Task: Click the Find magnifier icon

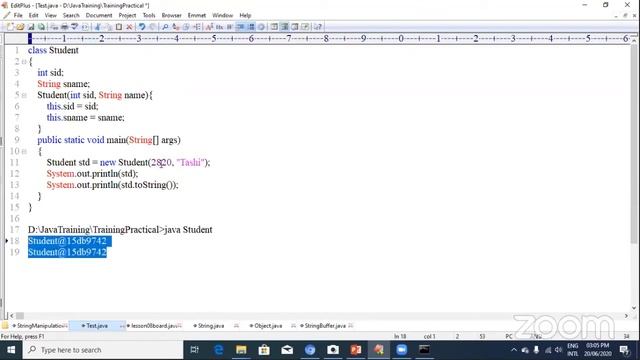Action: tap(165, 27)
